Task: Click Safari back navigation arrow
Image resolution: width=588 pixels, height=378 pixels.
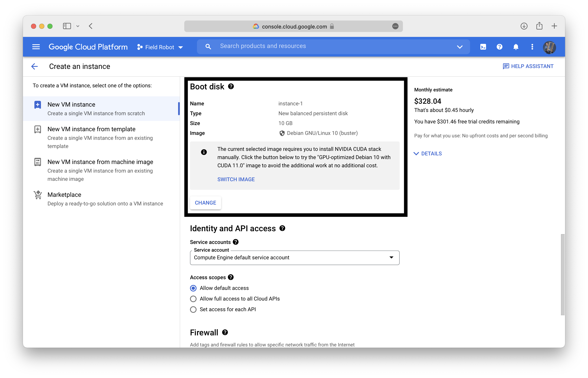Action: coord(91,26)
